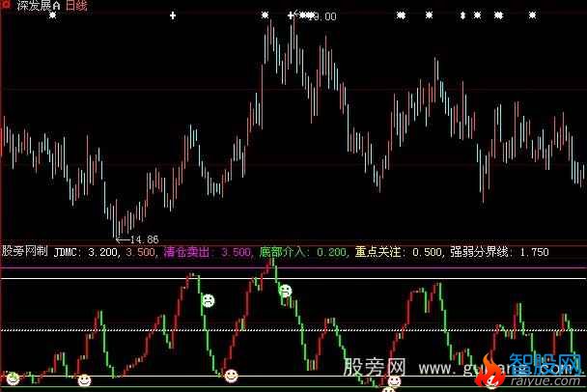The image size is (587, 392).
Task: Click the first sad face near indicator peak
Action: pos(208,300)
